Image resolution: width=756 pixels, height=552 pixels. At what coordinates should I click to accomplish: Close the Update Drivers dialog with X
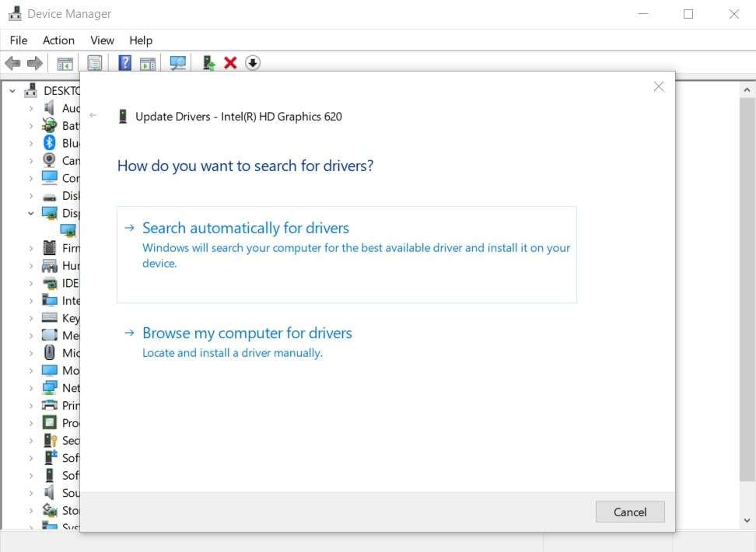(x=659, y=87)
